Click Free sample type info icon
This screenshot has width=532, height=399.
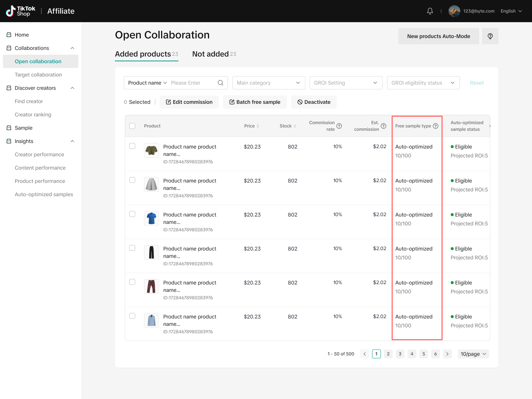click(x=436, y=126)
